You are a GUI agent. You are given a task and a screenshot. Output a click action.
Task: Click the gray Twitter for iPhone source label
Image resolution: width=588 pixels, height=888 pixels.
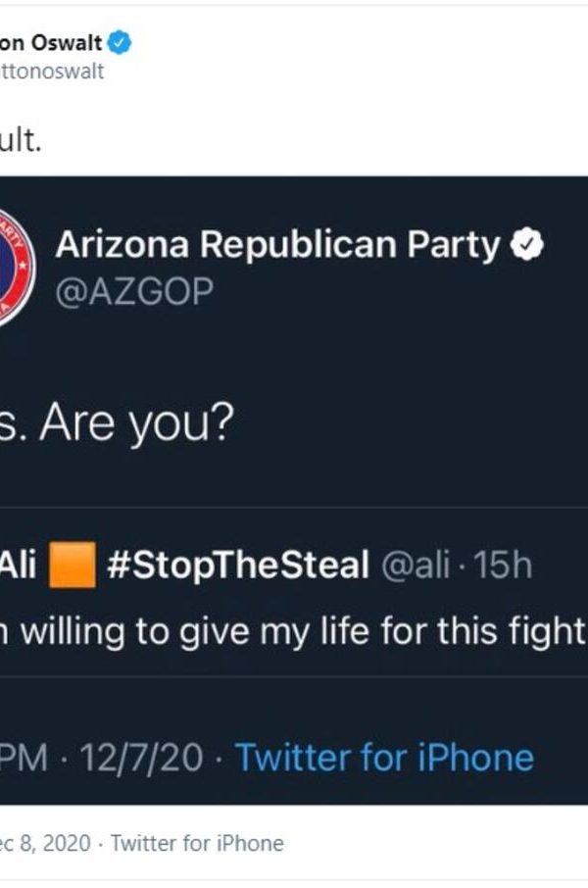(x=197, y=843)
